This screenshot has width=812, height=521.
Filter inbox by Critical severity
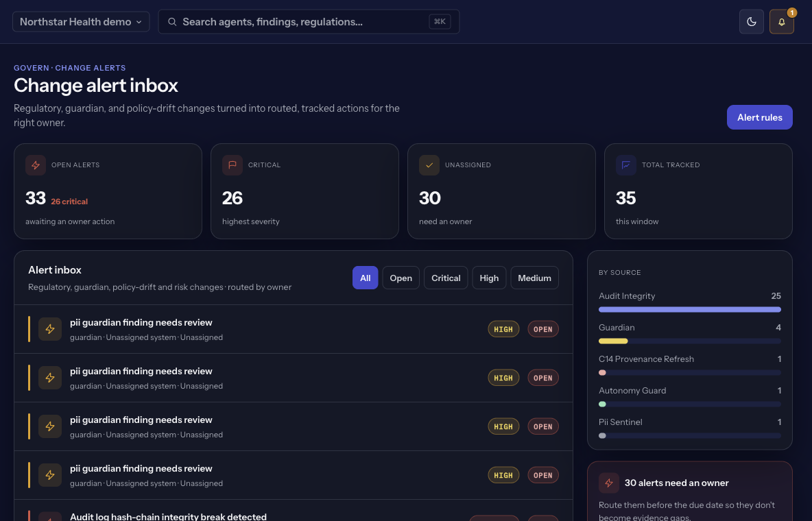[446, 278]
